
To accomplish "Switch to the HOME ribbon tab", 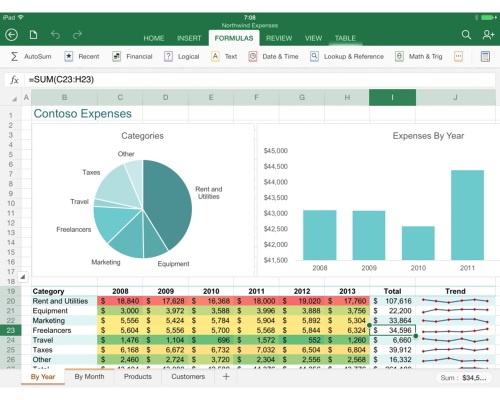I will pos(154,38).
